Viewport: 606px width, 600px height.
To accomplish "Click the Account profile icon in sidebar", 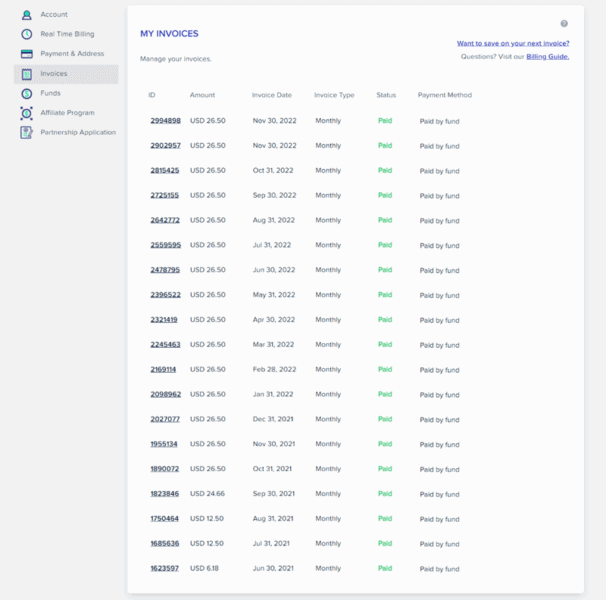I will (x=27, y=15).
